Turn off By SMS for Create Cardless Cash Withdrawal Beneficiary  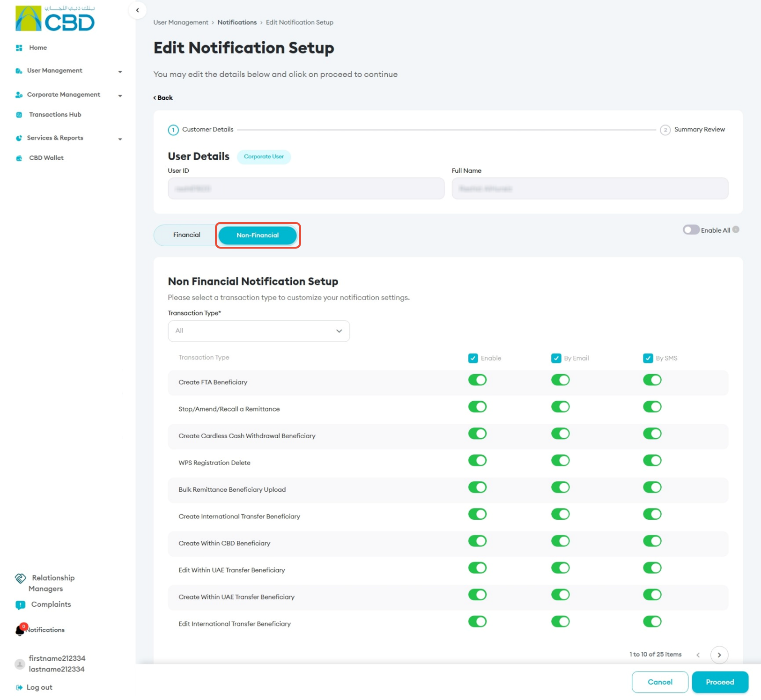coord(652,434)
